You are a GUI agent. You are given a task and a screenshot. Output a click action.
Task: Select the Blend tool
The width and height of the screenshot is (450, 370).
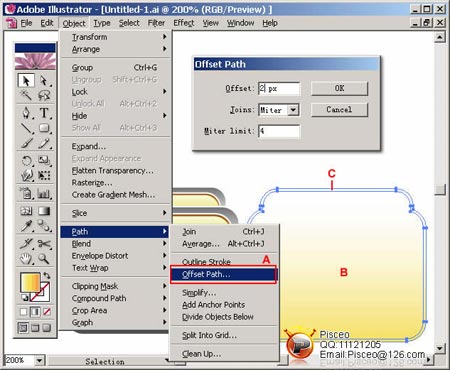44,226
